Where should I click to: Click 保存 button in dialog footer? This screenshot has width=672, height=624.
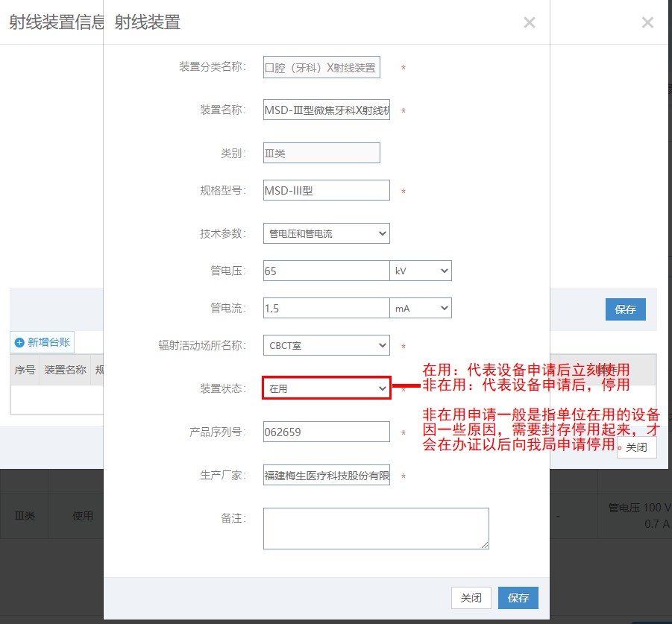tap(518, 598)
